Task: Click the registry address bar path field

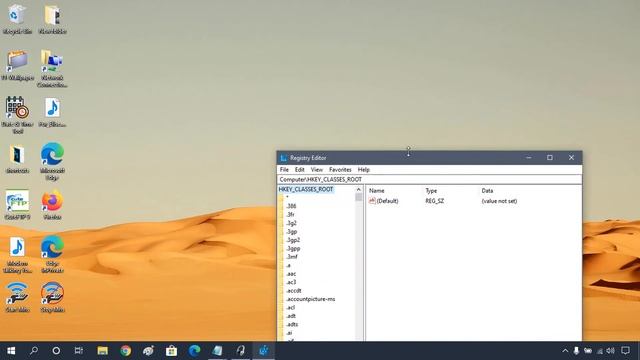Action: click(429, 180)
